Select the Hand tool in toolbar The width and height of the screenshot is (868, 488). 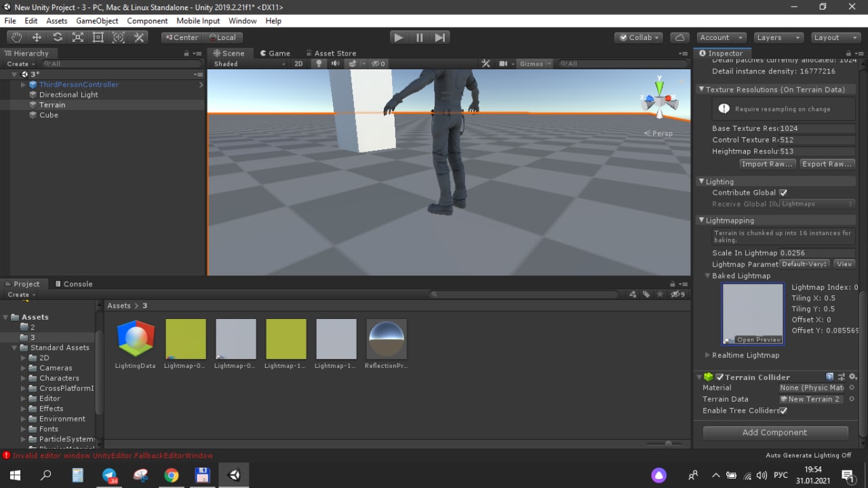[x=16, y=37]
